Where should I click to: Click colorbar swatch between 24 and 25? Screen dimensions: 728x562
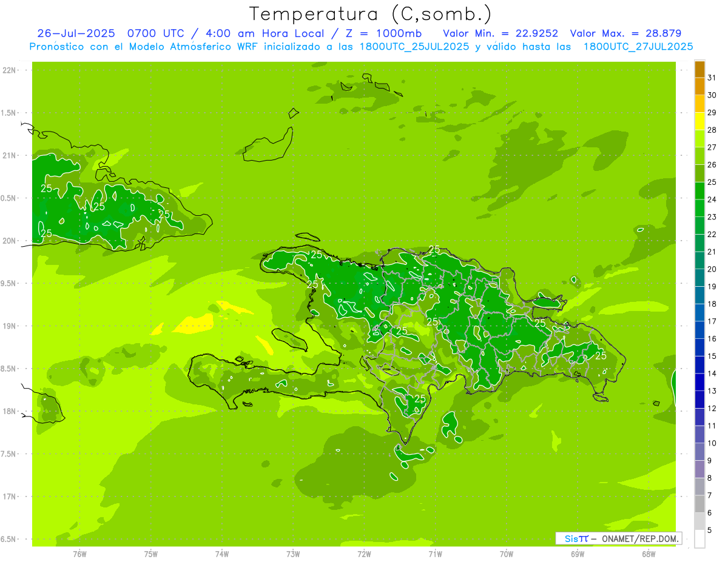699,190
